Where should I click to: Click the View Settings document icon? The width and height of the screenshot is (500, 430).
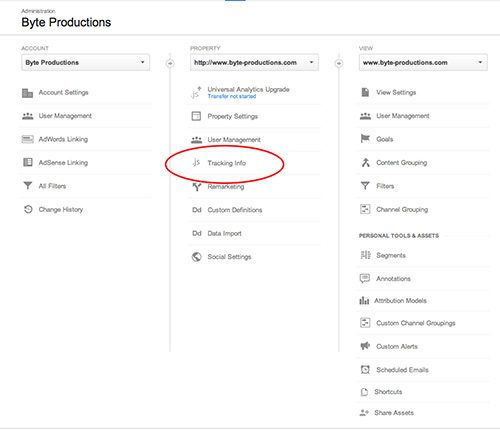tap(365, 92)
